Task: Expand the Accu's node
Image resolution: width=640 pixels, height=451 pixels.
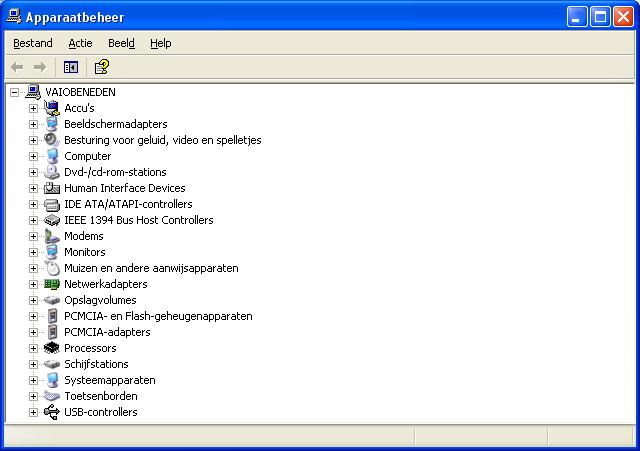Action: click(33, 108)
